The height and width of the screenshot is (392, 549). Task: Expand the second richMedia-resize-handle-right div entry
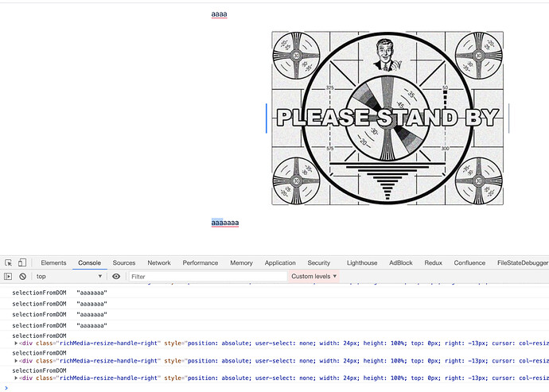pos(16,361)
